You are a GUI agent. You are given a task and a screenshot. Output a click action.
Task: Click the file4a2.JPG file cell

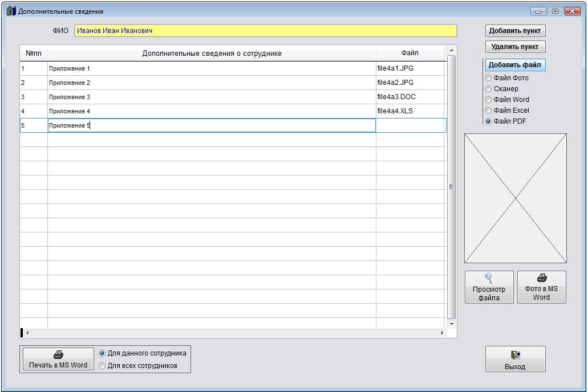click(410, 83)
